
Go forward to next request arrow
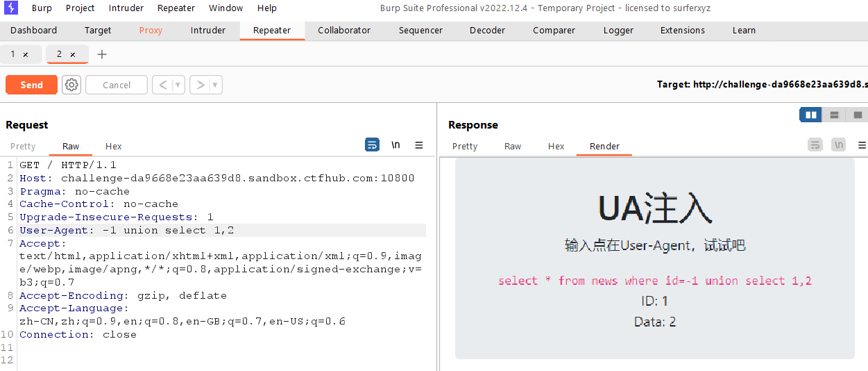click(x=200, y=85)
